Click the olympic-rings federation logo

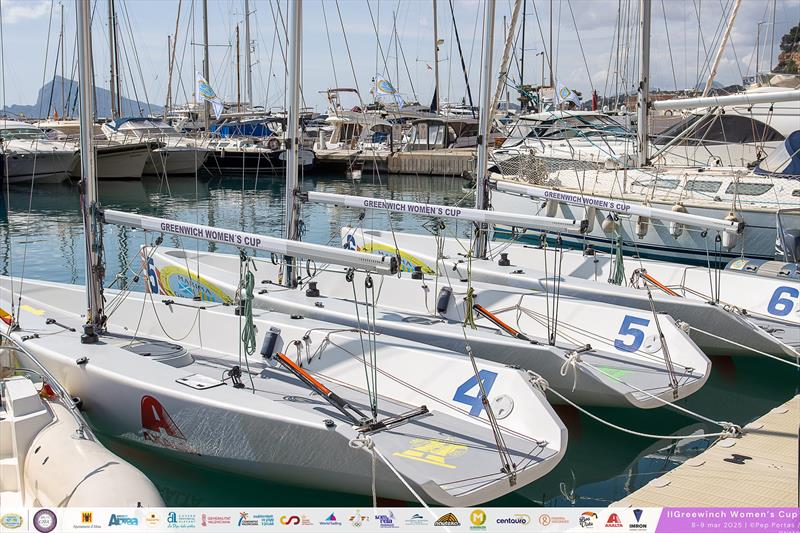pyautogui.click(x=359, y=520)
